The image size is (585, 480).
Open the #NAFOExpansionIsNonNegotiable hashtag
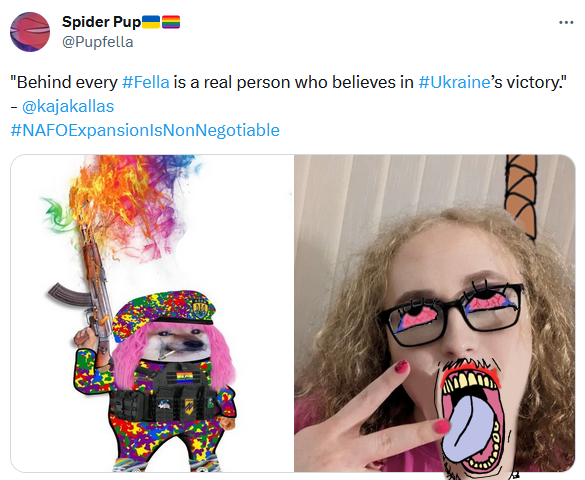(145, 130)
